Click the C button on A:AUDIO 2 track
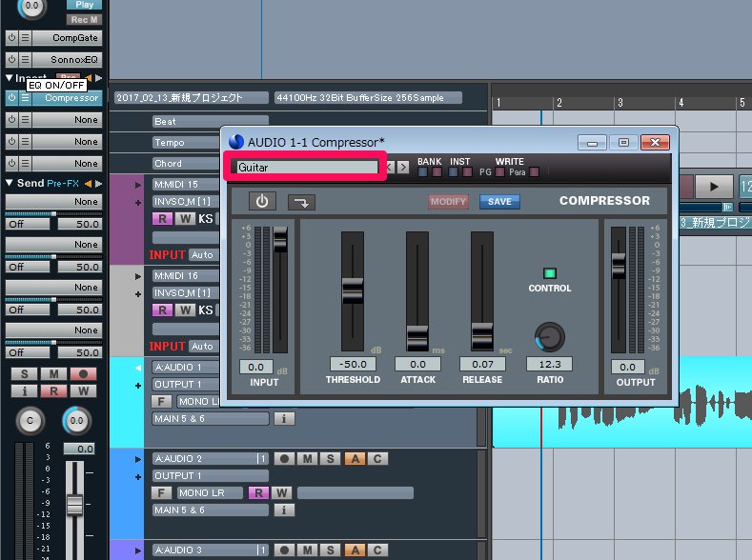 pyautogui.click(x=377, y=458)
